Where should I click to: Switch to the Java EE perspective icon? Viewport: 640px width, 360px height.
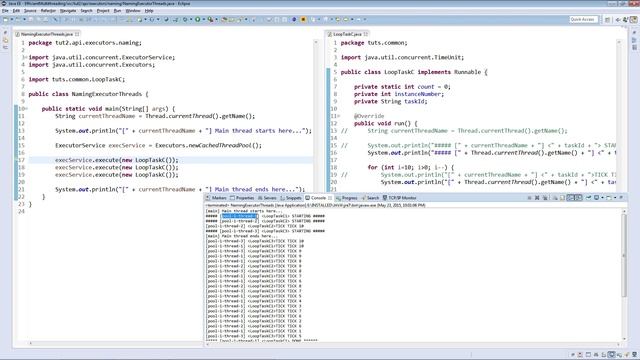tap(634, 19)
